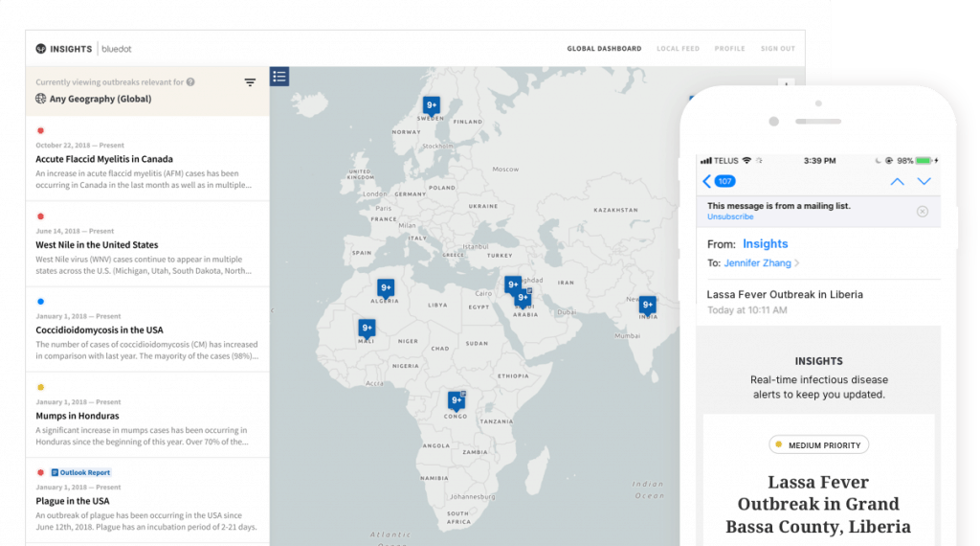
Task: Click the Medium Priority badge in email
Action: click(x=819, y=445)
